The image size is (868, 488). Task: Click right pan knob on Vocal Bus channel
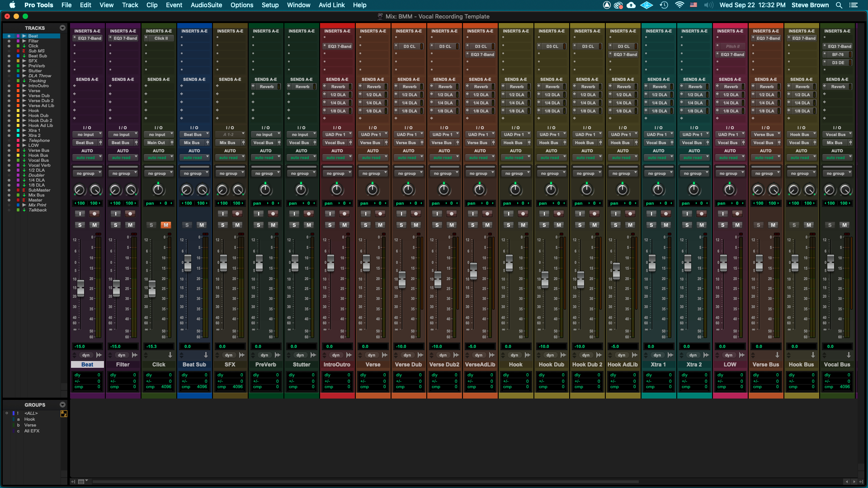click(845, 190)
